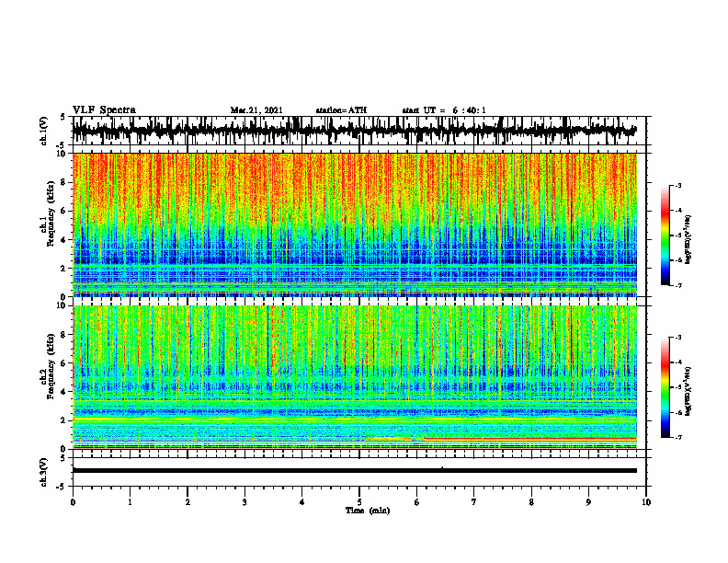728x563 pixels.
Task: Click the 'Time (min)' axis label
Action: (x=368, y=511)
